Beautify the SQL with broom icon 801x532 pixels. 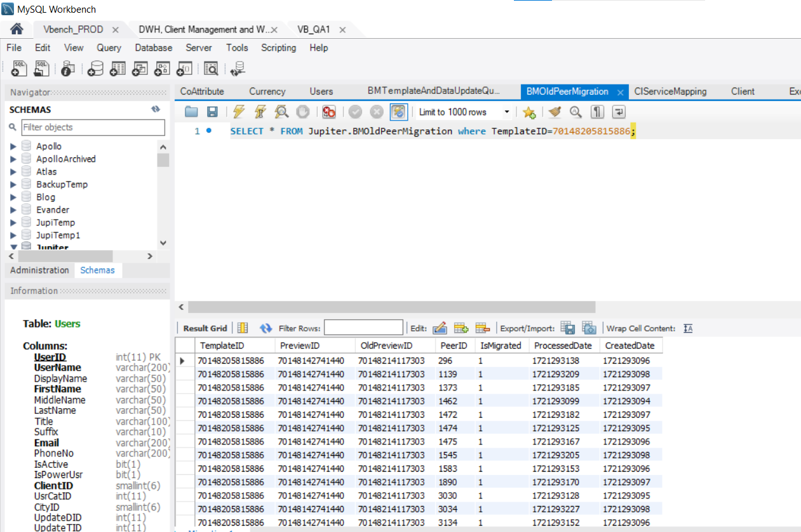tap(555, 112)
